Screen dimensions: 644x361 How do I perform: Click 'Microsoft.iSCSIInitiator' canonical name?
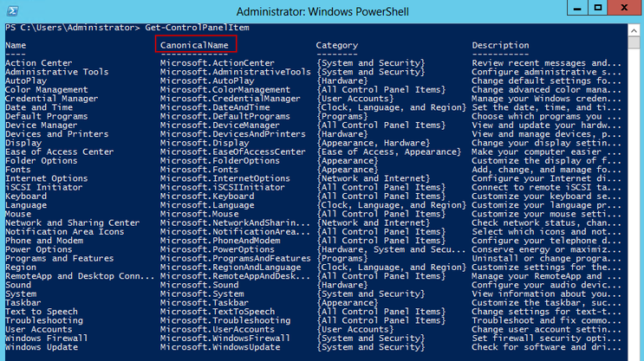tap(223, 188)
